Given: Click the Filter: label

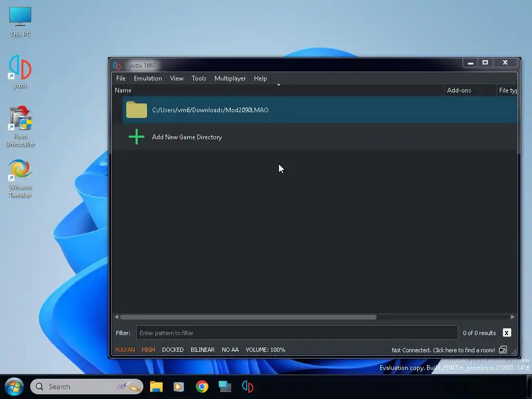Looking at the screenshot, I should (123, 333).
